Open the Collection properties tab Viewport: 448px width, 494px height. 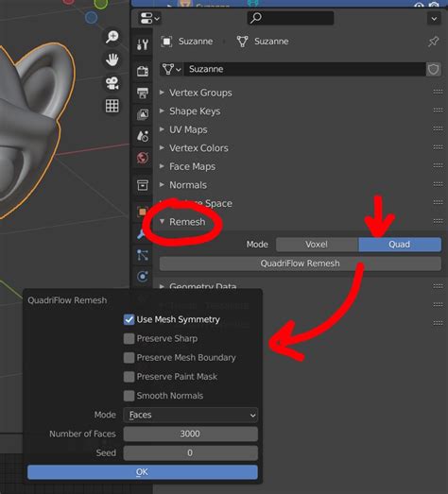[143, 185]
